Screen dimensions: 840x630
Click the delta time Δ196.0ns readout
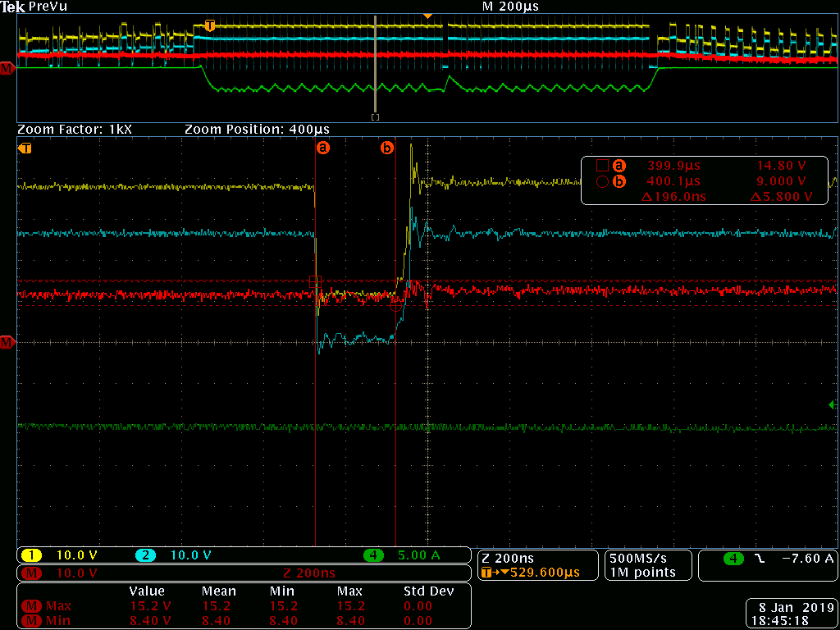(x=673, y=197)
